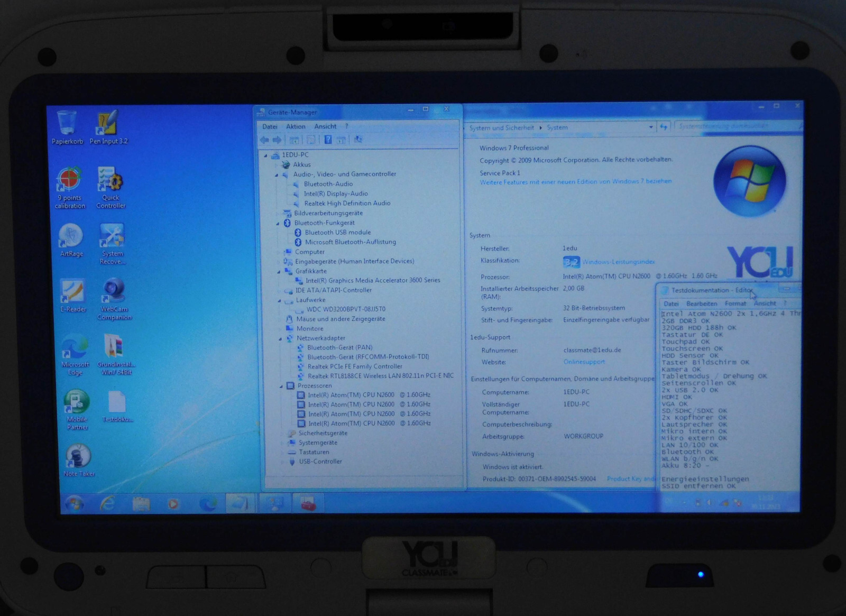This screenshot has width=846, height=616.
Task: Collapse the 1EDU-PC root node
Action: pos(266,155)
